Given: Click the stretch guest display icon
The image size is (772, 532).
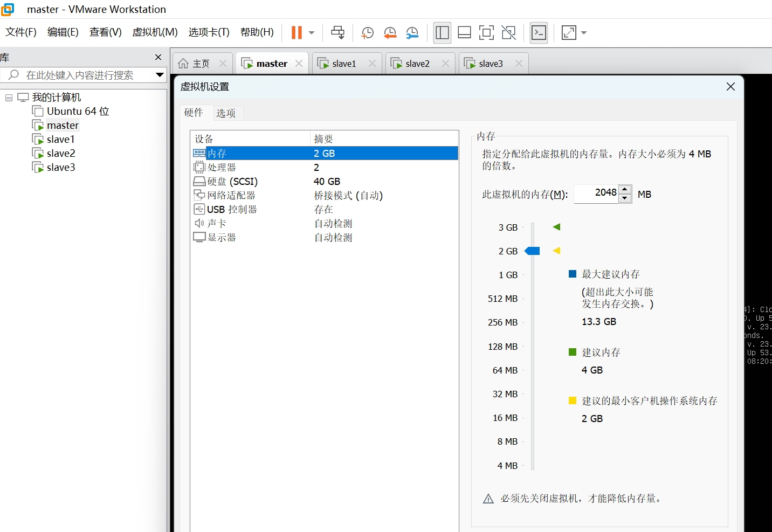Looking at the screenshot, I should pyautogui.click(x=569, y=32).
